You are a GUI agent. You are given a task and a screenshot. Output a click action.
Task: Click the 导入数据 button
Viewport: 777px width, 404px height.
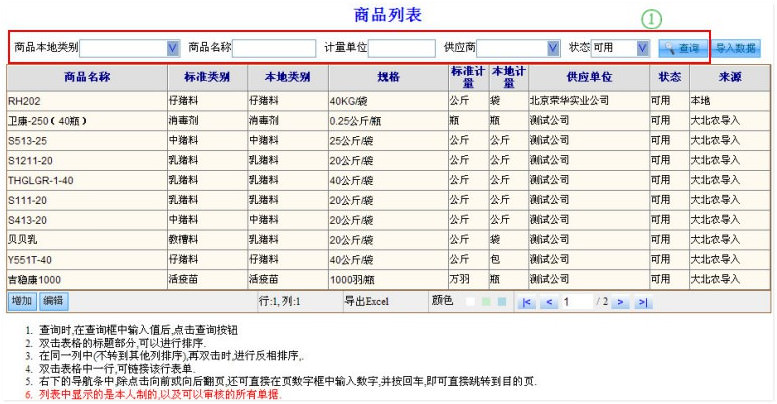tap(738, 47)
